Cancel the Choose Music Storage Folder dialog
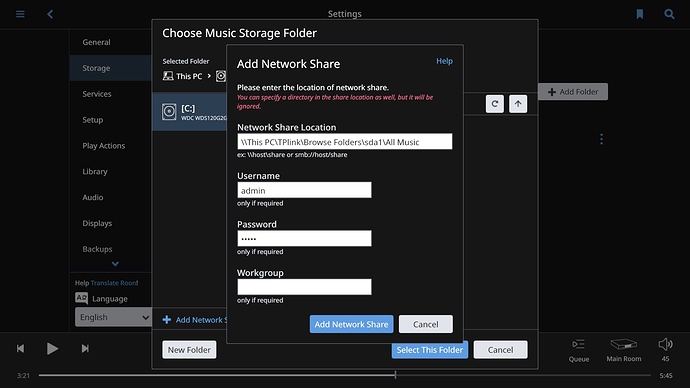Screen dimensions: 690x388 pos(500,350)
